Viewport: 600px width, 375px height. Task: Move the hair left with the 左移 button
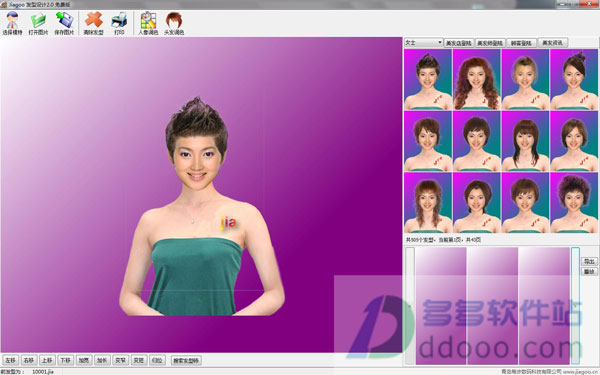coord(10,360)
